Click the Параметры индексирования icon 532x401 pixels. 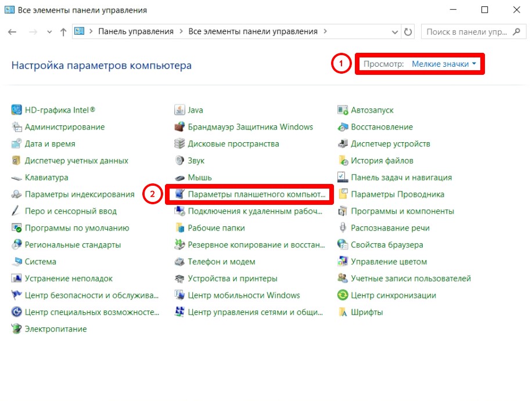(x=16, y=194)
